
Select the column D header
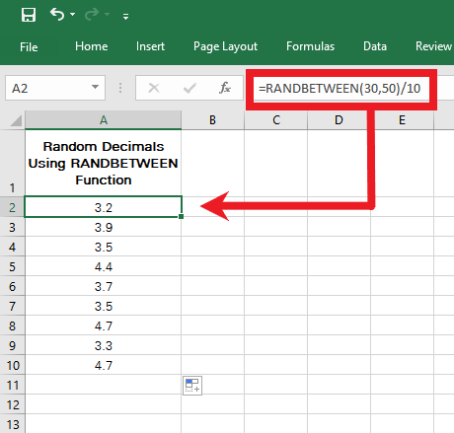(x=339, y=120)
